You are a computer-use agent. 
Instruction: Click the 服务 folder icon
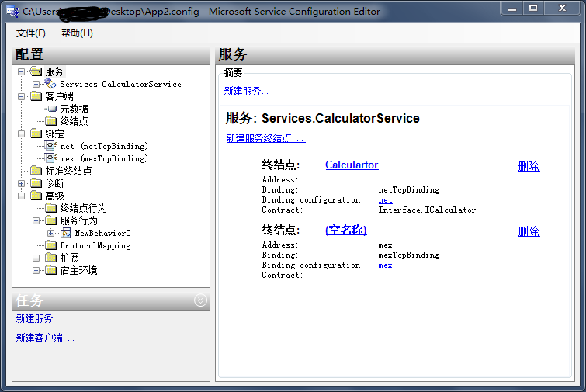36,71
